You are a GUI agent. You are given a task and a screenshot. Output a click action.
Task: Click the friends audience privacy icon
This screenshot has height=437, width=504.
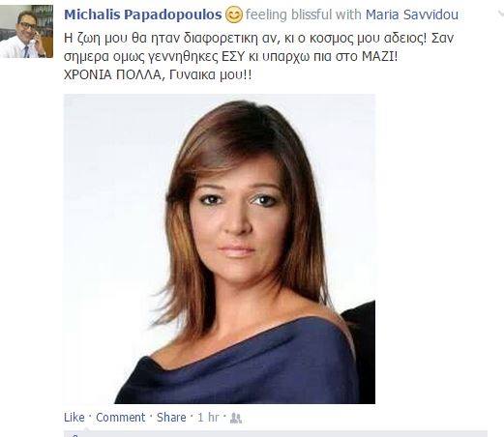click(236, 419)
